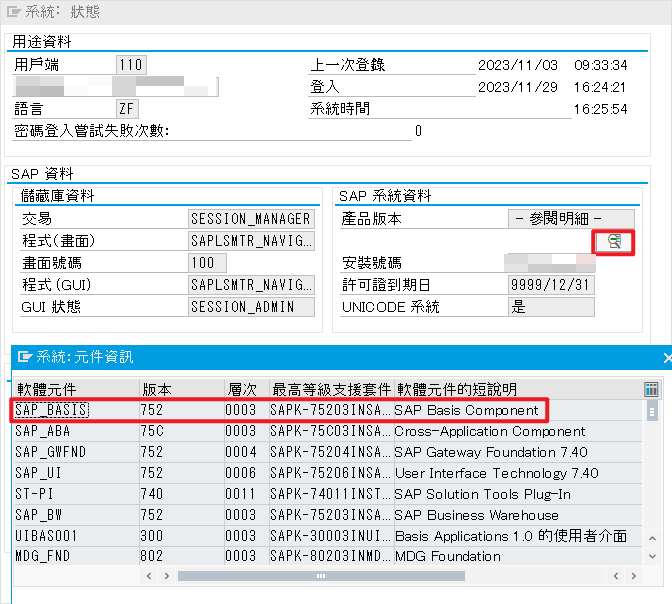This screenshot has height=604, width=672.
Task: Click the far-right left scroll arrow below table
Action: click(x=616, y=576)
